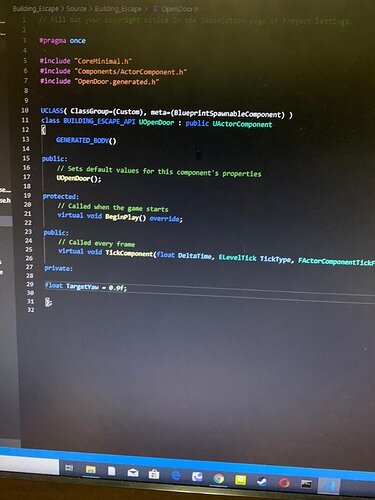This screenshot has height=500, width=375.
Task: Click the 'Sets default values' comment line
Action: 159,171
